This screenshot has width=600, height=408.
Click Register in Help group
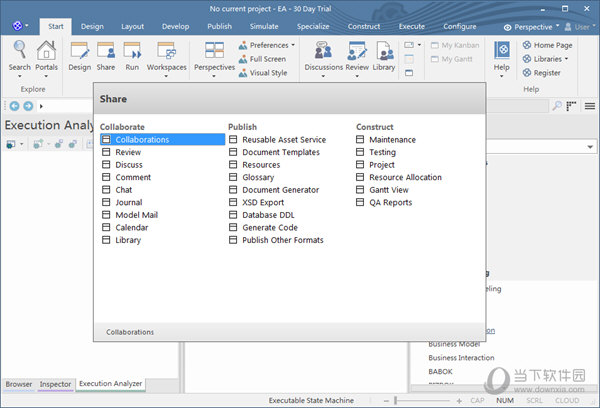[541, 73]
